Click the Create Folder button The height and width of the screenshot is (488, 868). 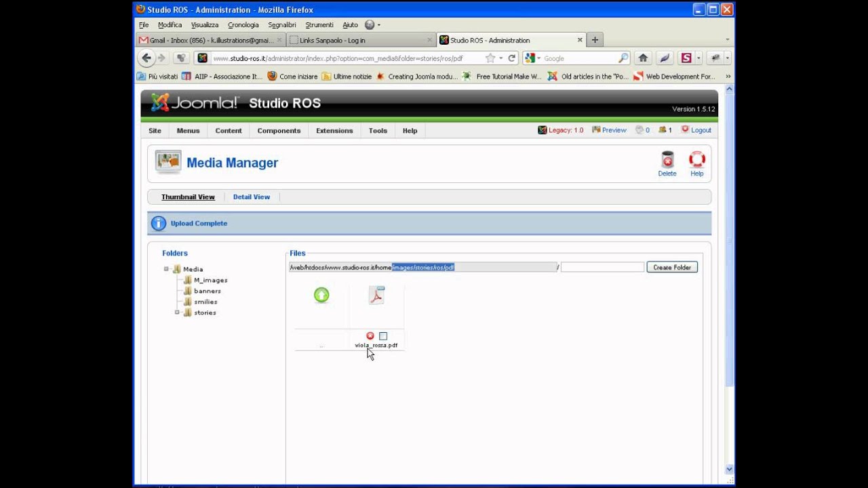point(672,267)
